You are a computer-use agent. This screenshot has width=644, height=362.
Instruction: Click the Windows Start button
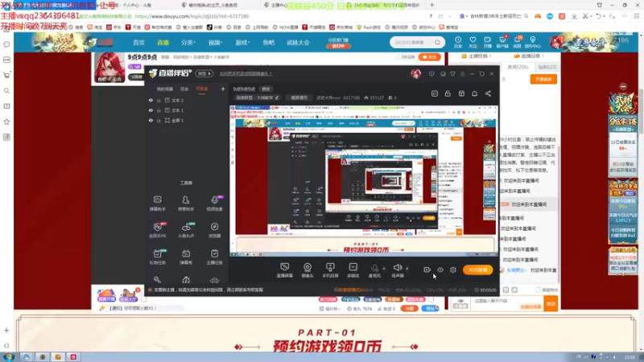tap(8, 356)
